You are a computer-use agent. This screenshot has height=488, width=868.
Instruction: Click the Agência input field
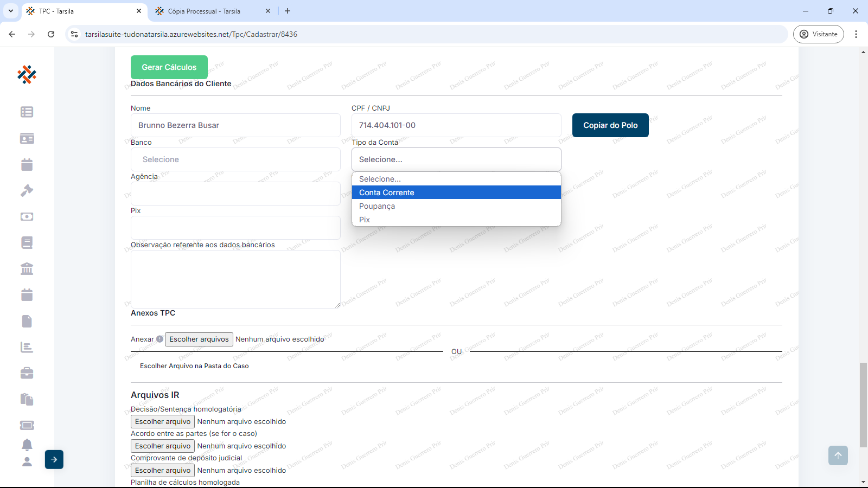(235, 194)
